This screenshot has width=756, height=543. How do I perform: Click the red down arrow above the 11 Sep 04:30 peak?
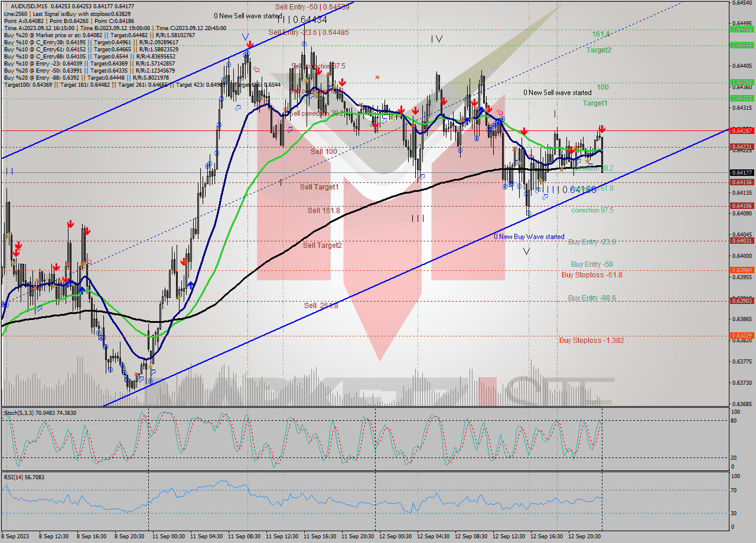click(x=249, y=44)
